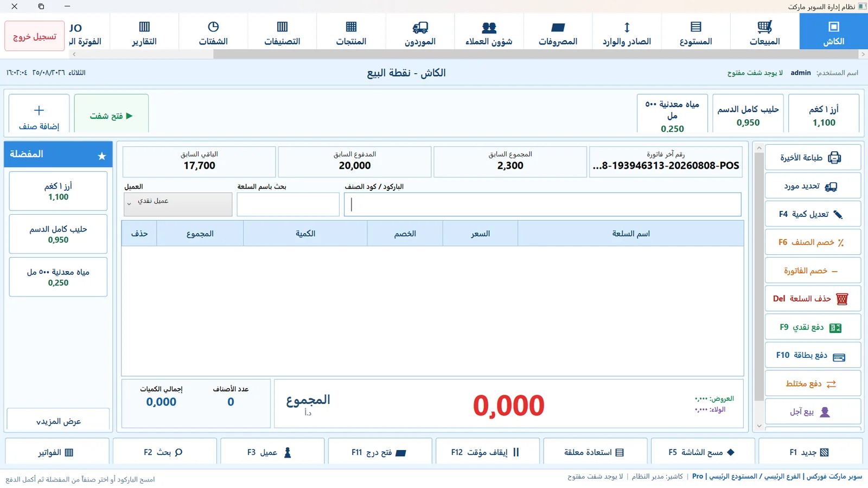Click the الشفتات shifts clock icon

pyautogui.click(x=213, y=27)
